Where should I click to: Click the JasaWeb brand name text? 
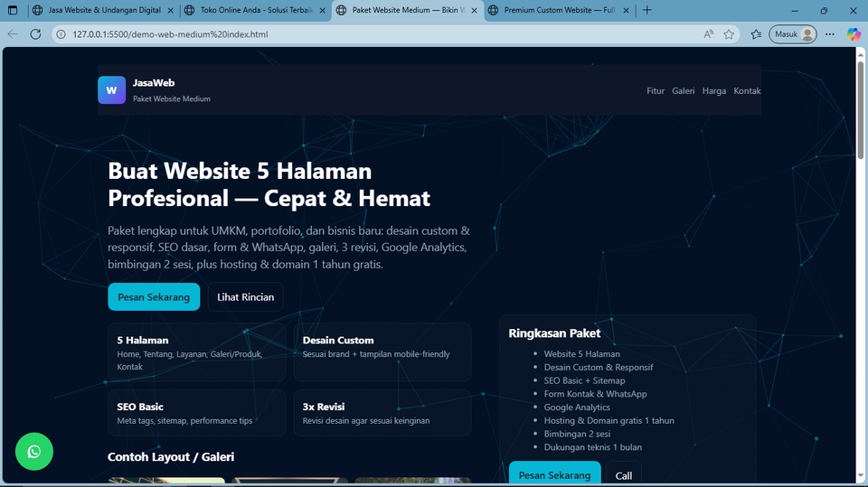click(x=154, y=83)
